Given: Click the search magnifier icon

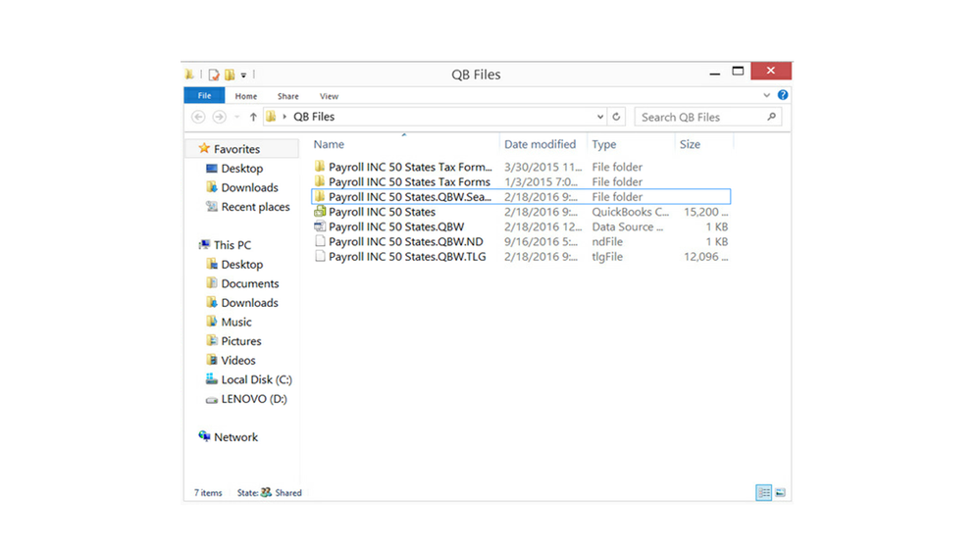Looking at the screenshot, I should coord(772,117).
